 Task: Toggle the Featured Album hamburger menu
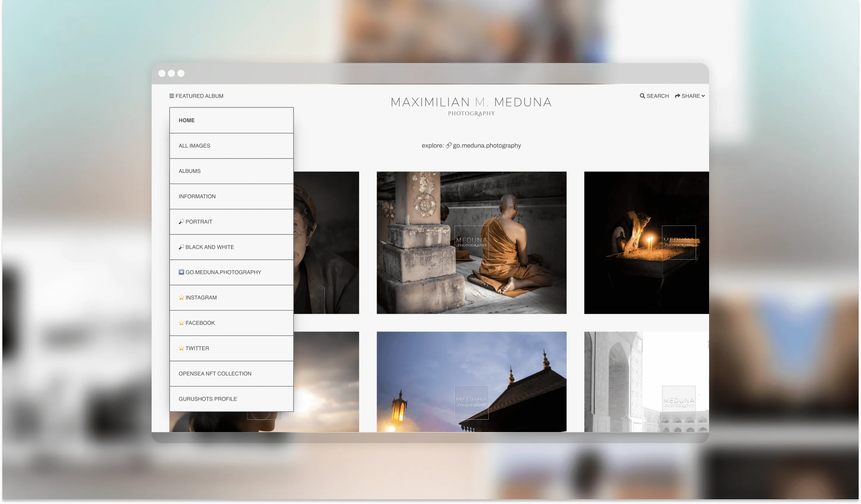coord(172,96)
